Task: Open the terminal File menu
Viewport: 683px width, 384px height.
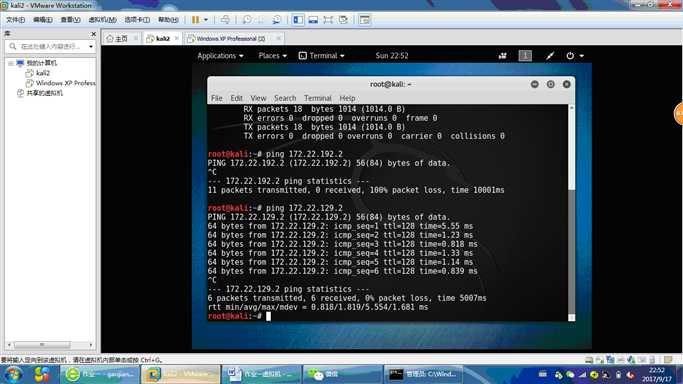Action: click(216, 98)
